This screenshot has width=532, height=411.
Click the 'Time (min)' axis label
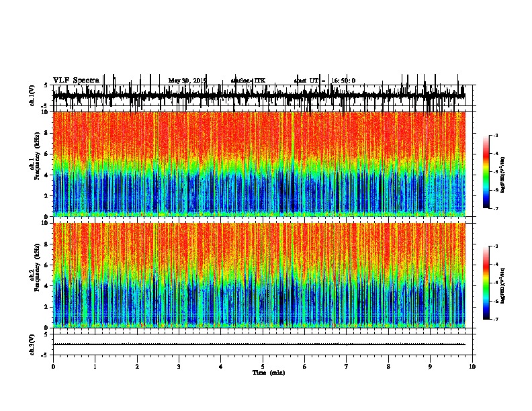269,373
